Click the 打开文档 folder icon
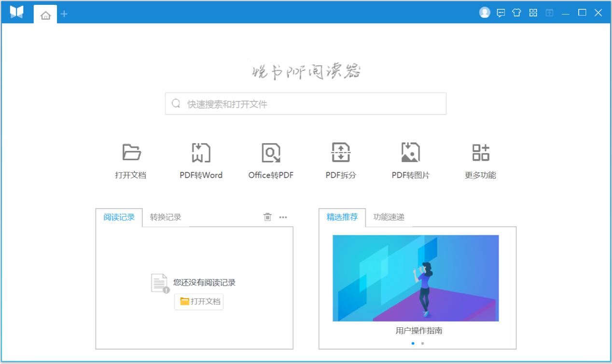 pyautogui.click(x=131, y=152)
